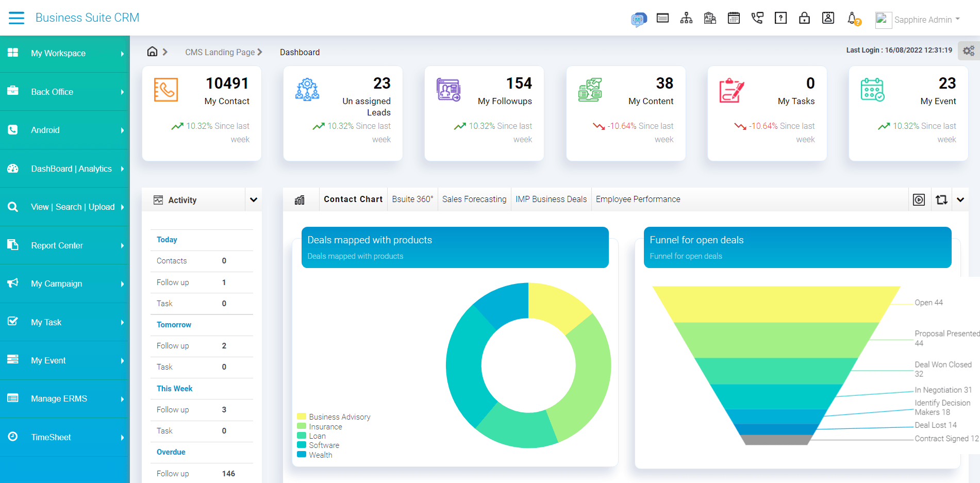Click the record target icon in chart toolbar
Viewport: 980px width, 483px height.
point(919,200)
